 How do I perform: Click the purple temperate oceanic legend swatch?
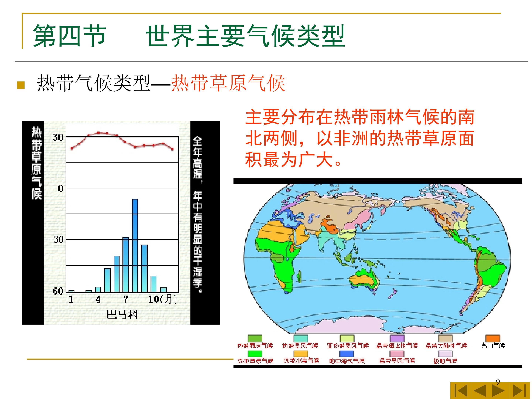click(397, 339)
